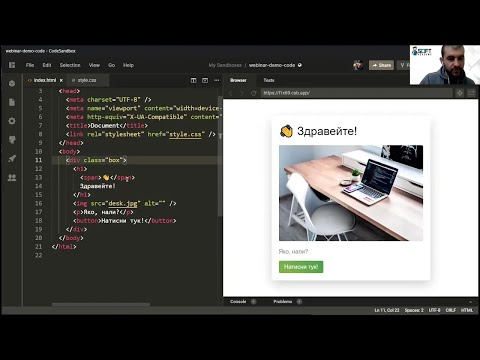Viewport: 480px width, 360px height.
Task: Click the closing html tag line
Action: [x=64, y=247]
